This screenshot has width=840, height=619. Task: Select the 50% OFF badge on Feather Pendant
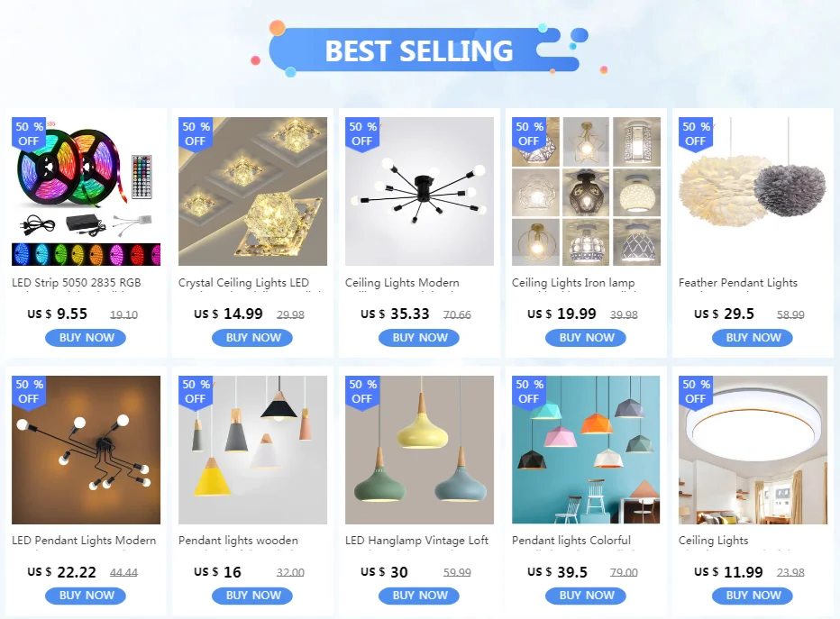696,134
